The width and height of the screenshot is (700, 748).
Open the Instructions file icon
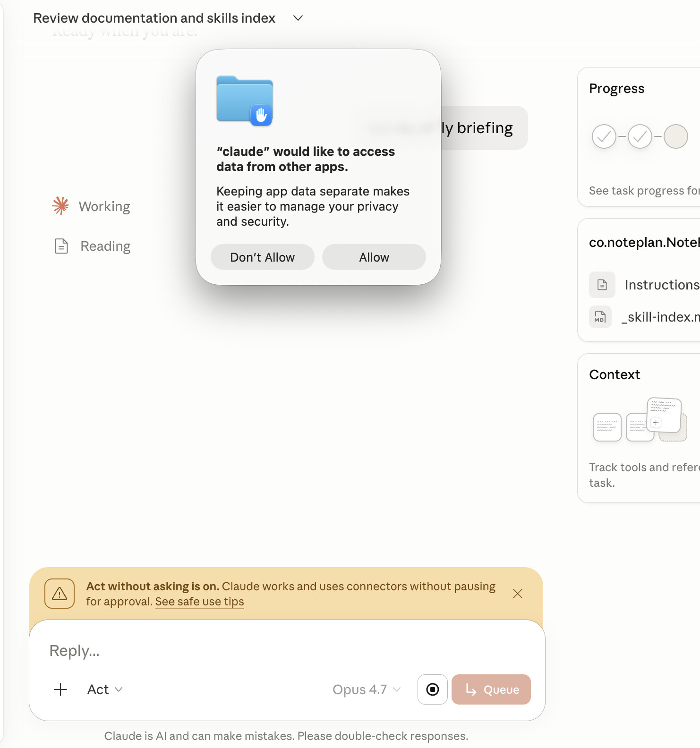[x=602, y=285]
